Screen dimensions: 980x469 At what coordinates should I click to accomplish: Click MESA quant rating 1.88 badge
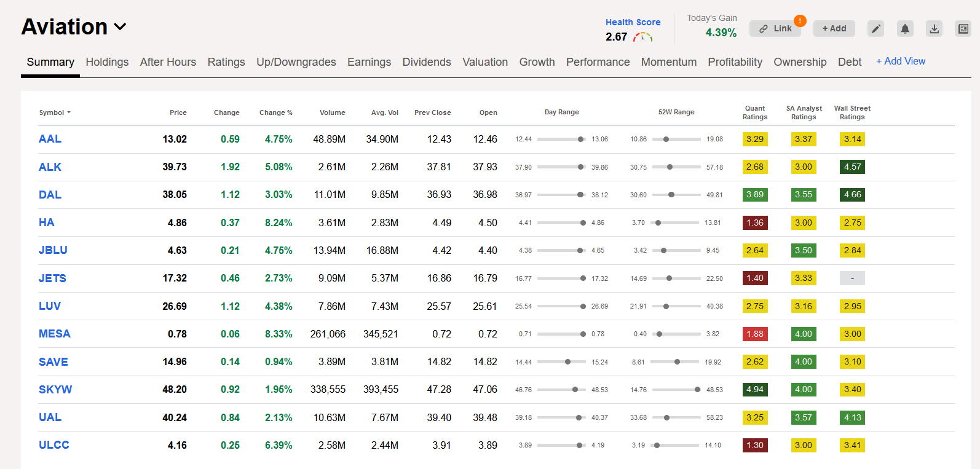tap(755, 334)
